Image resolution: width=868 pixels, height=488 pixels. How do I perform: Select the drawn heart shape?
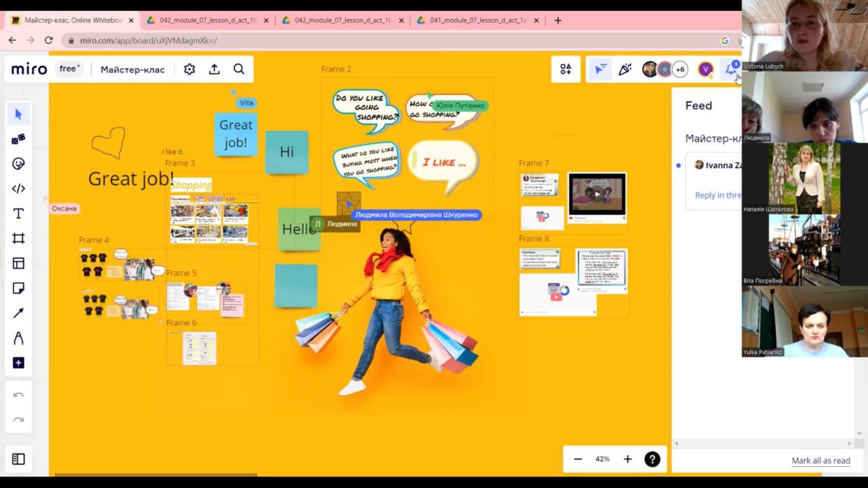(x=108, y=143)
